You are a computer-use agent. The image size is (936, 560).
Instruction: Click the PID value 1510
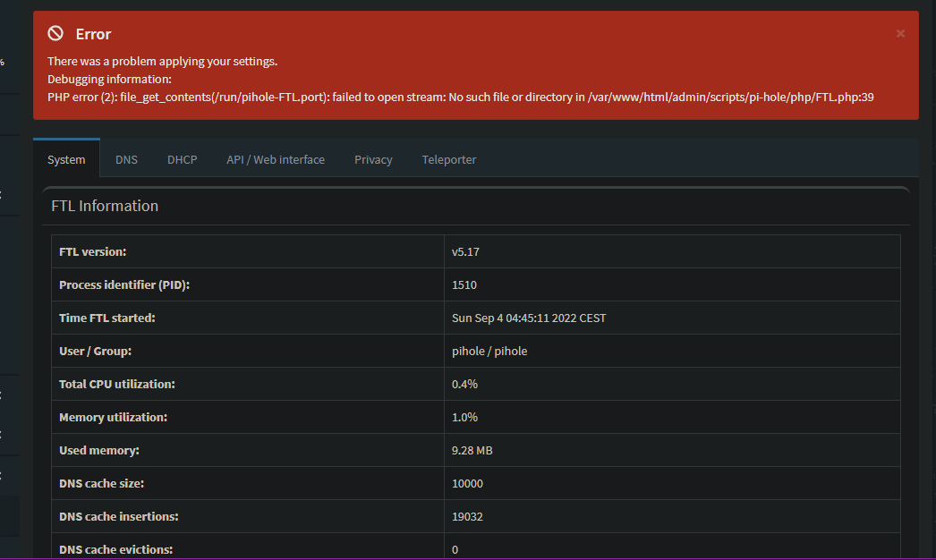[x=464, y=285]
